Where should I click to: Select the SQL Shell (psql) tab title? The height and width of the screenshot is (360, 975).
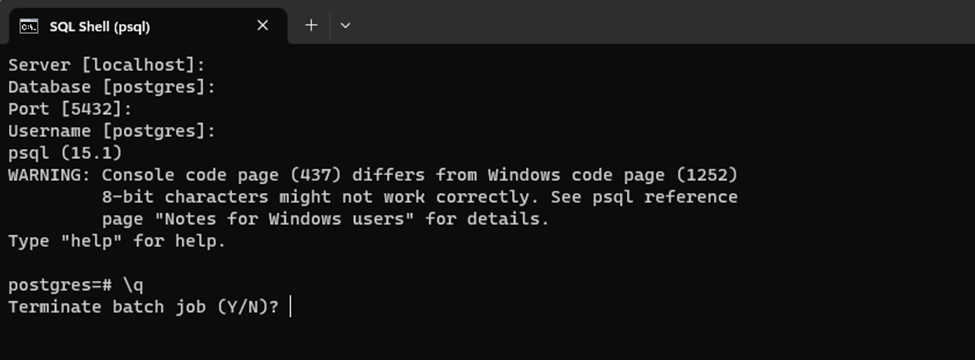(x=99, y=27)
